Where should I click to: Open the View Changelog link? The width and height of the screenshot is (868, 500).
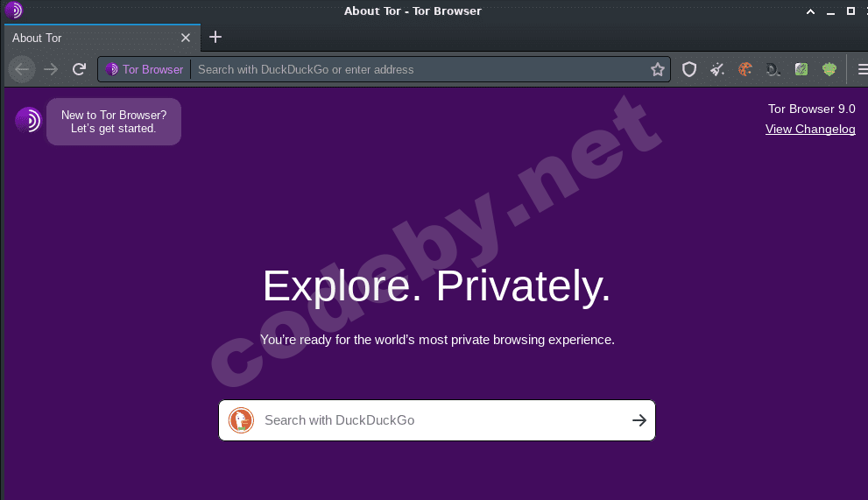tap(810, 129)
